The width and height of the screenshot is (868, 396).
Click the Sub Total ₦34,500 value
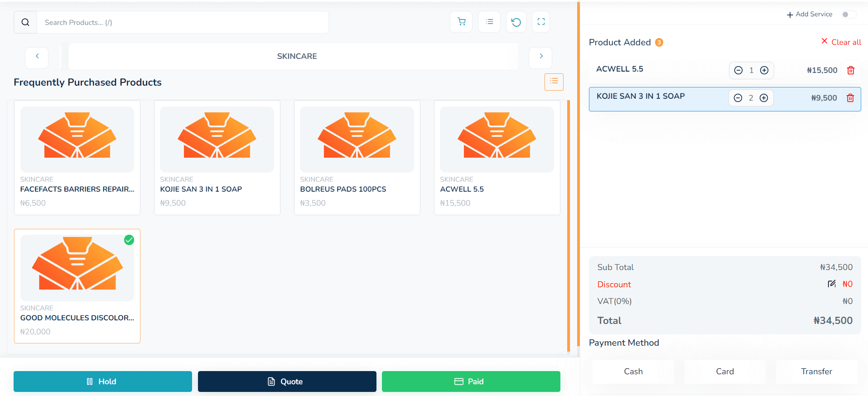click(836, 267)
